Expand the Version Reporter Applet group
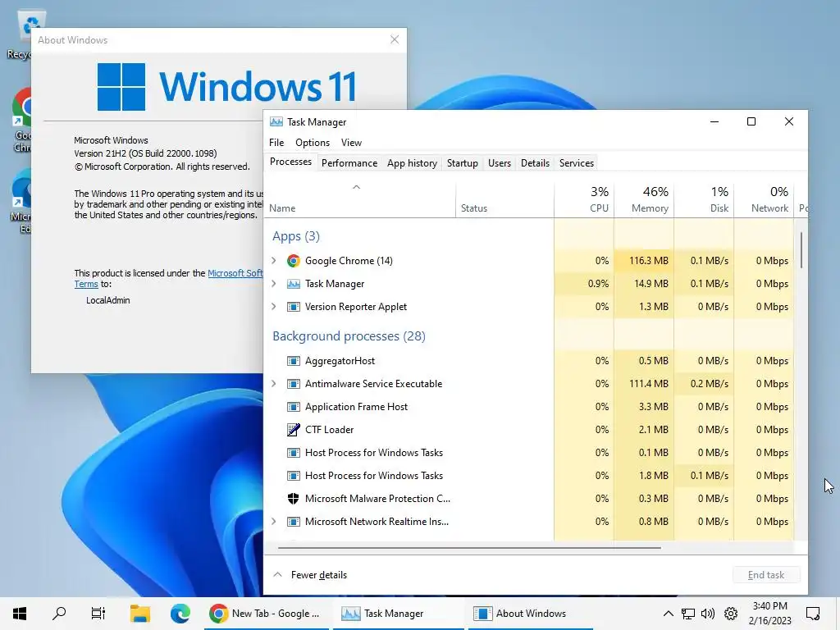 (x=274, y=307)
